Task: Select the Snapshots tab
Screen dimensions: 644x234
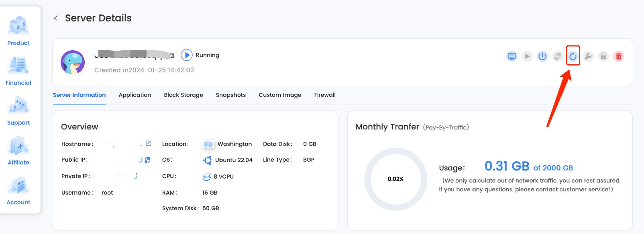Action: (230, 95)
